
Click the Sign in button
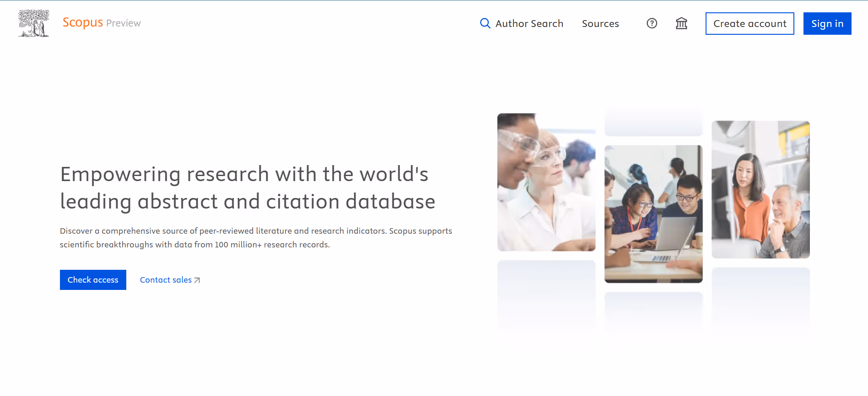pyautogui.click(x=827, y=23)
